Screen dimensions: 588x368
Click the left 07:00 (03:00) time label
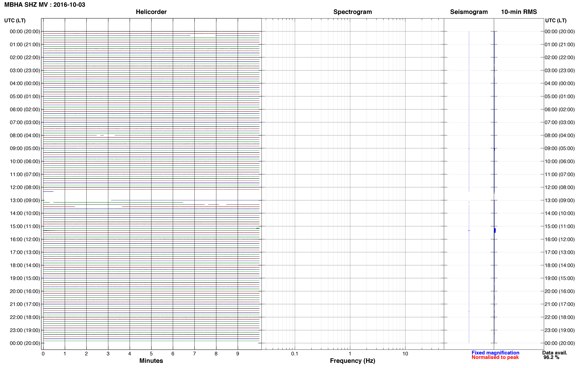(x=25, y=122)
